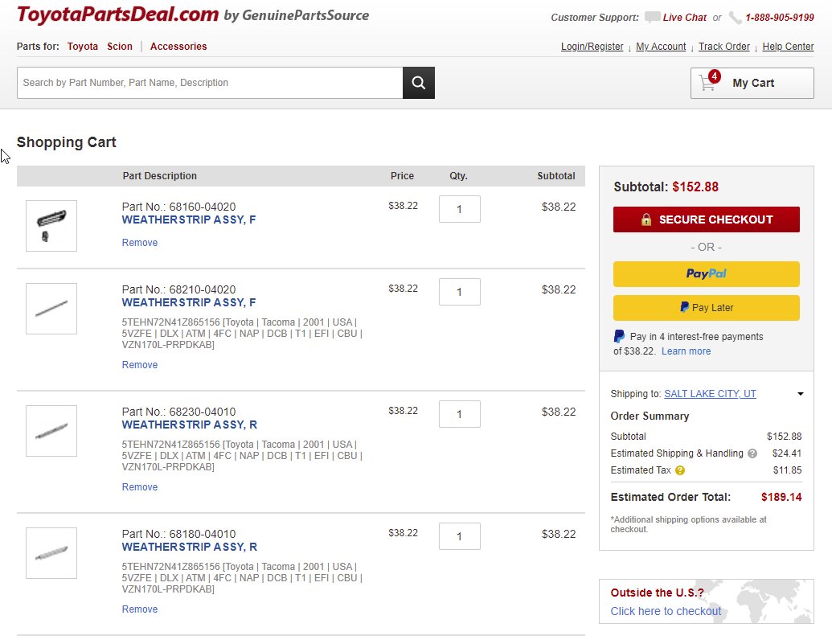832x644 pixels.
Task: Open Weatherstrip Assy, R for 68180-04010
Action: click(x=190, y=547)
